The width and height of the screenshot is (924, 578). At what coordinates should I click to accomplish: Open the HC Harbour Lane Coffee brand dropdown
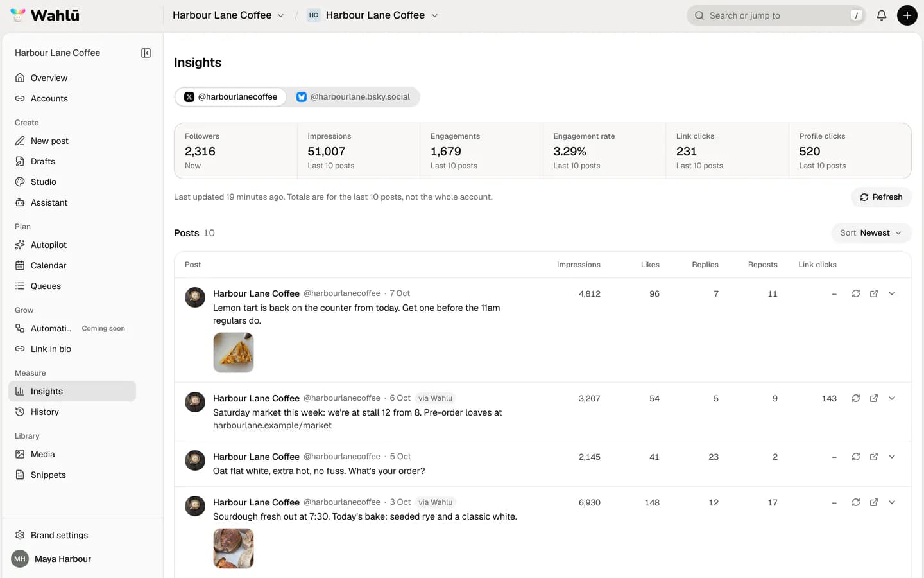point(373,15)
